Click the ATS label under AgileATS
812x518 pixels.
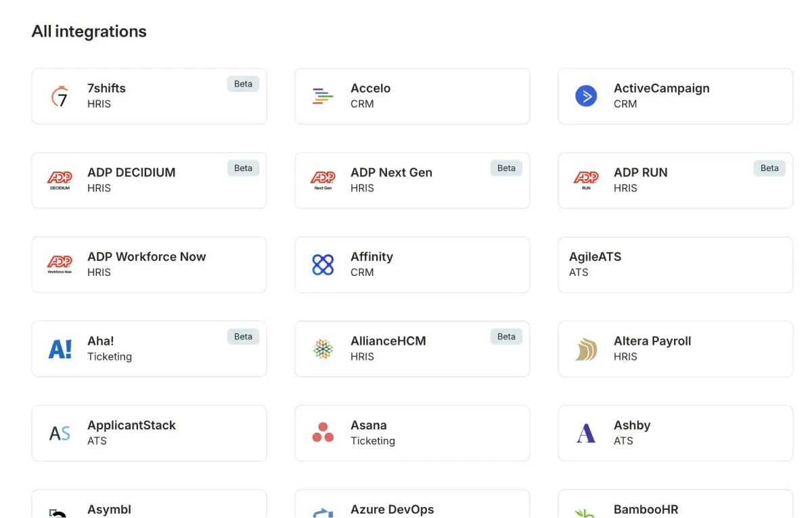click(x=579, y=272)
